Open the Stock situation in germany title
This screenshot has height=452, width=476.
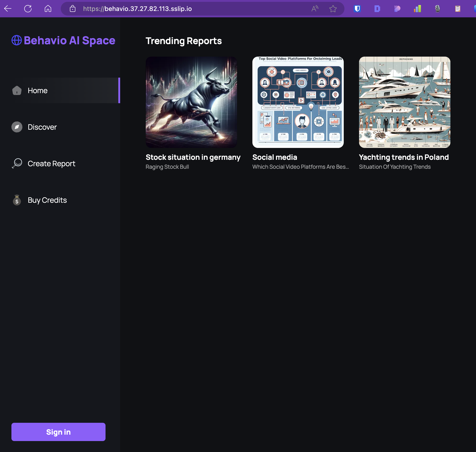(193, 157)
